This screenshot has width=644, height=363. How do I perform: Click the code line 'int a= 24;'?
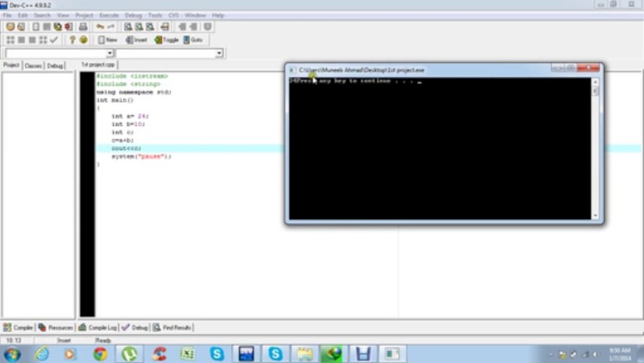tap(130, 116)
